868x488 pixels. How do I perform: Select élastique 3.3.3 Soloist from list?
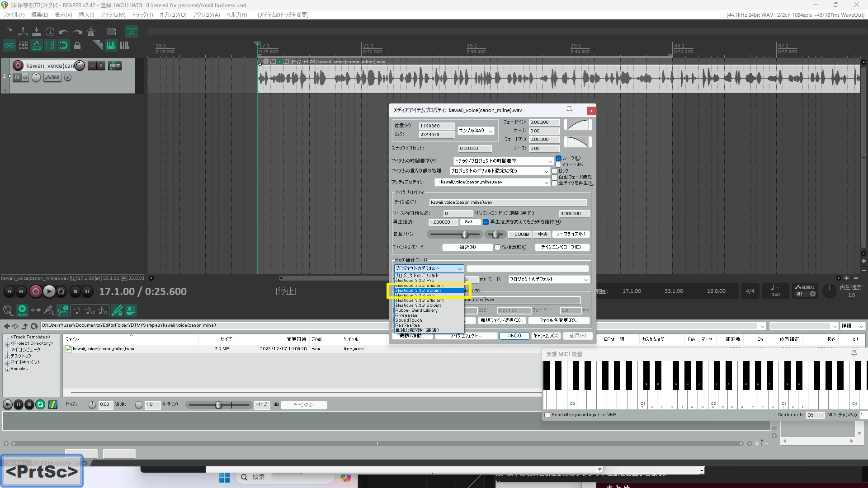coord(429,291)
